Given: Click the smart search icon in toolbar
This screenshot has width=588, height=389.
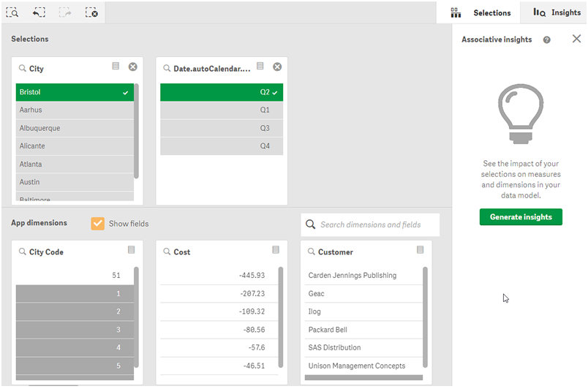Looking at the screenshot, I should click(x=12, y=12).
